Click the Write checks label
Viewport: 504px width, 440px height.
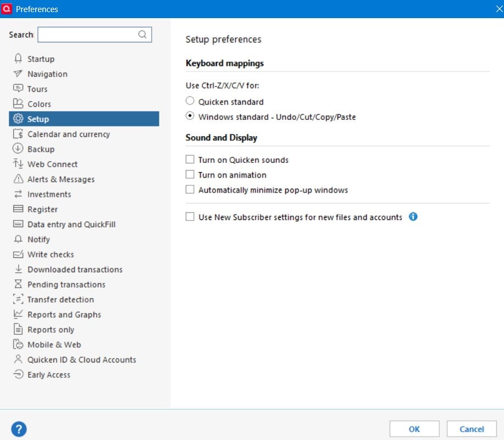coord(51,255)
